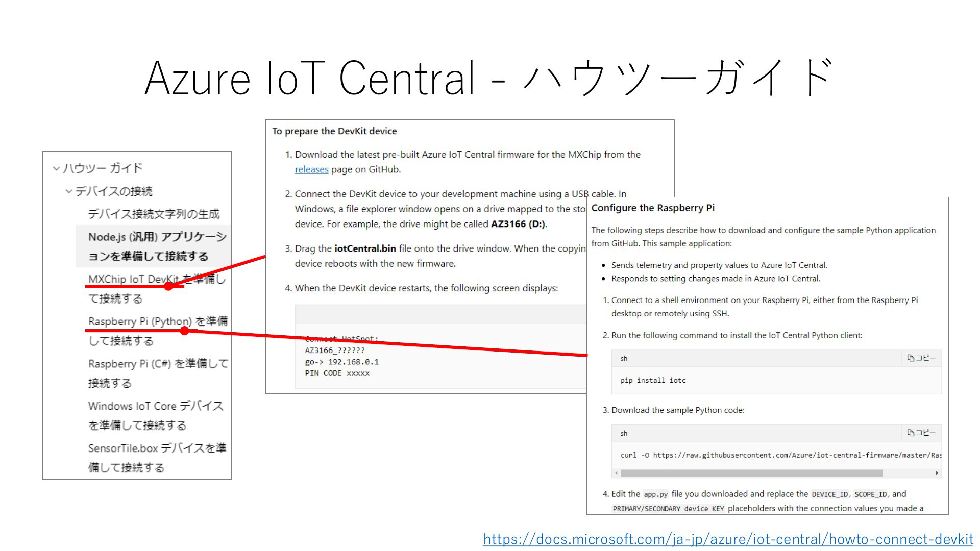Image resolution: width=980 pixels, height=551 pixels.
Task: Open デバイス接続文字列の生成 article
Action: click(154, 214)
